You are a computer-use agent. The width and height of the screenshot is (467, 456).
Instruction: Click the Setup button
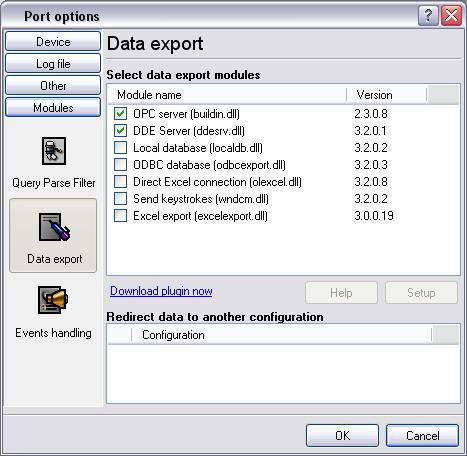pos(421,293)
